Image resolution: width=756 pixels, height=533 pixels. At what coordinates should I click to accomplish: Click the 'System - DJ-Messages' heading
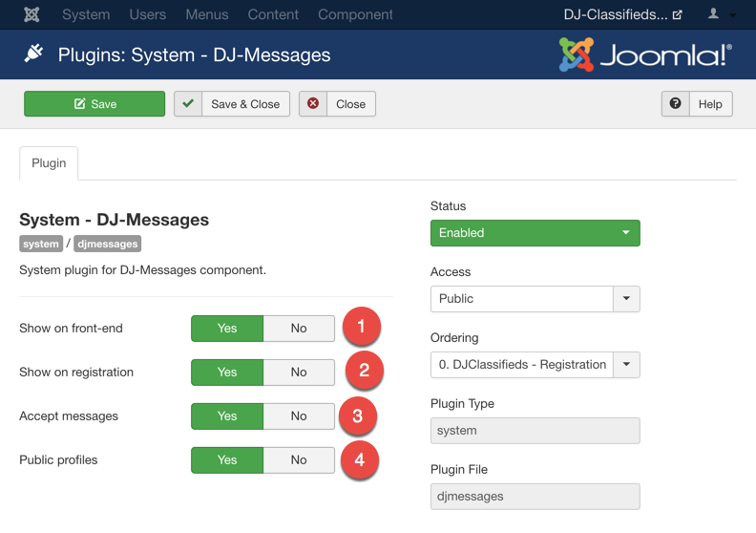[115, 220]
